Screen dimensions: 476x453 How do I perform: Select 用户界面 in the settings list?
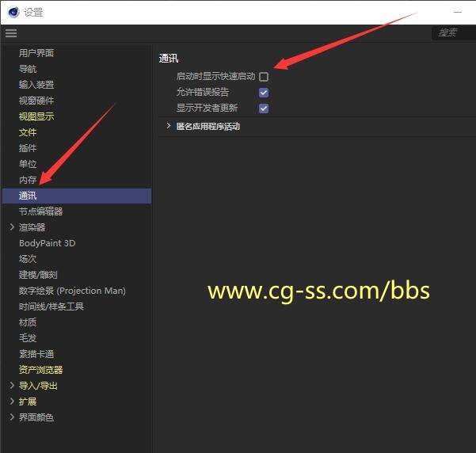(36, 53)
